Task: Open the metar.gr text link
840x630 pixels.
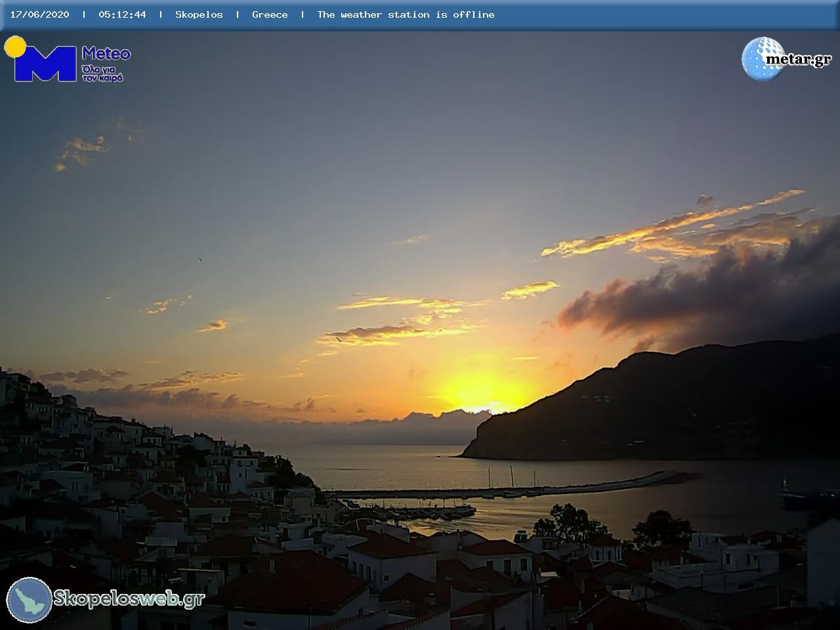Action: coord(798,60)
